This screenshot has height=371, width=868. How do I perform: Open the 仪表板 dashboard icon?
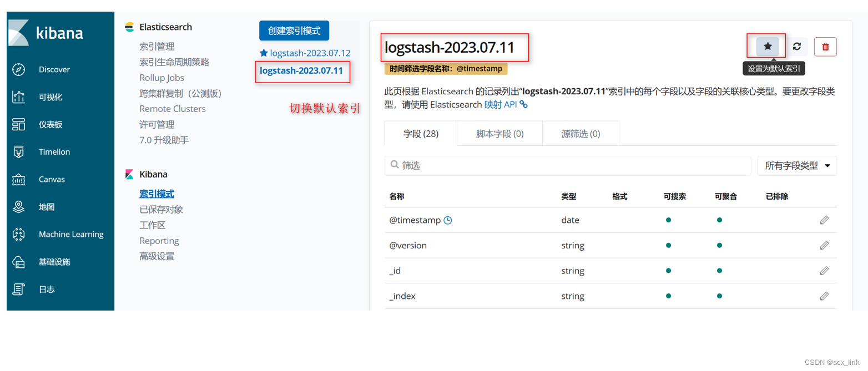[x=19, y=124]
